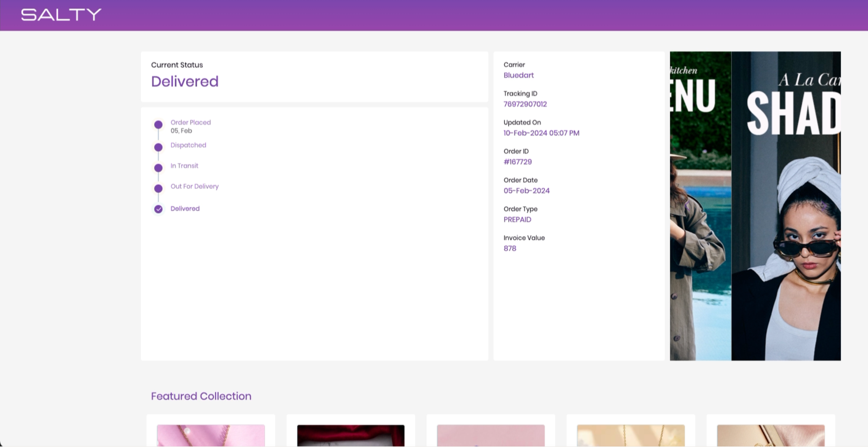Click the Order ID field label
Screen dimensions: 868x447
[516, 151]
